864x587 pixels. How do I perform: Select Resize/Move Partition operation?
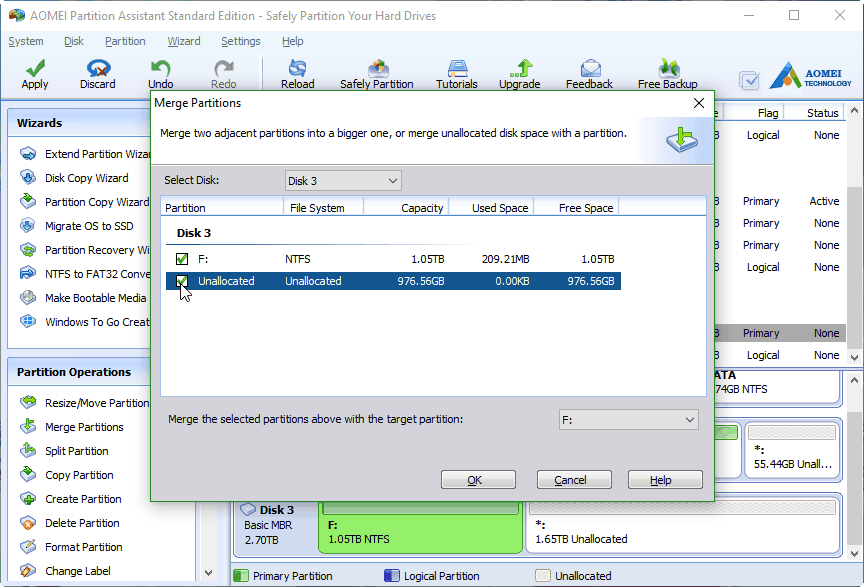[x=85, y=403]
